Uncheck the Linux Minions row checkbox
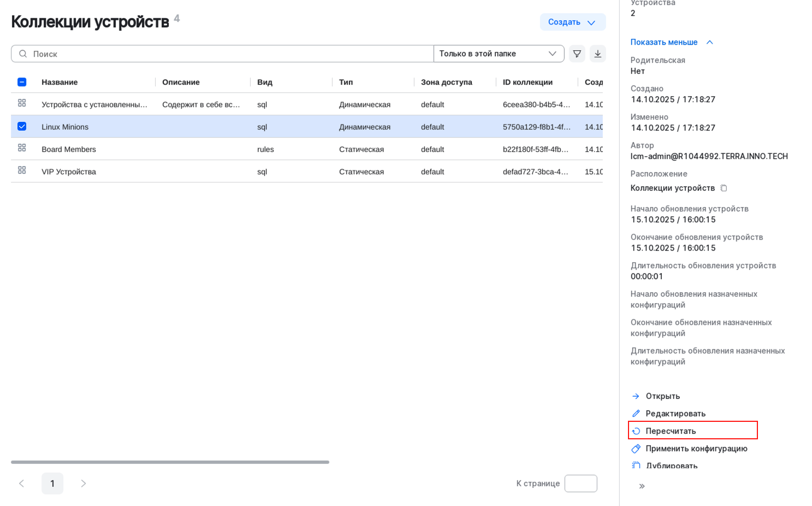The width and height of the screenshot is (812, 506). pyautogui.click(x=22, y=127)
